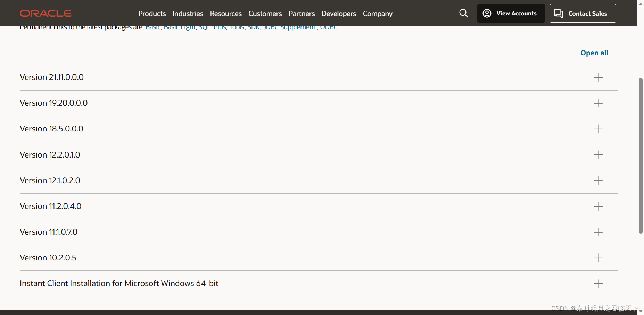The width and height of the screenshot is (644, 315).
Task: Open the Industries menu
Action: tap(188, 14)
